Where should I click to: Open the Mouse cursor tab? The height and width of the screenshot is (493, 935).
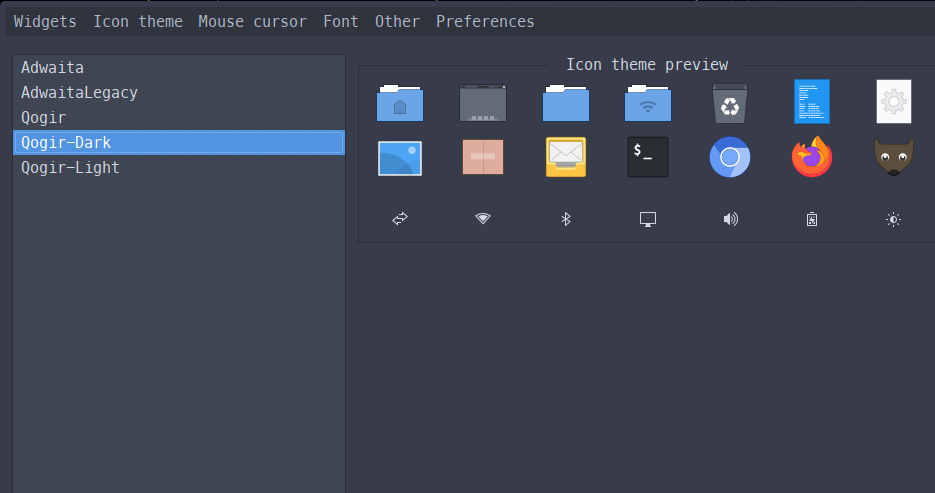(252, 21)
